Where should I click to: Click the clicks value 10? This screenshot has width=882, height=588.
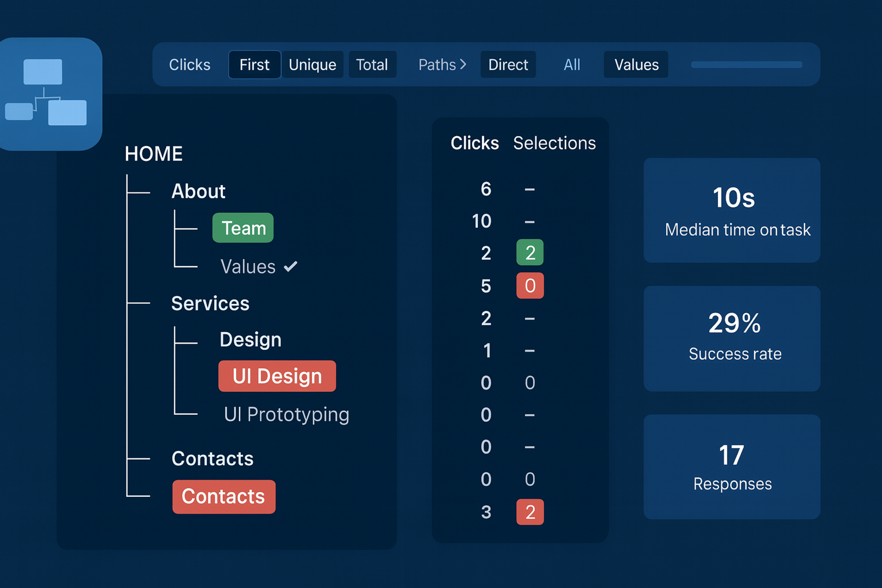pos(481,221)
